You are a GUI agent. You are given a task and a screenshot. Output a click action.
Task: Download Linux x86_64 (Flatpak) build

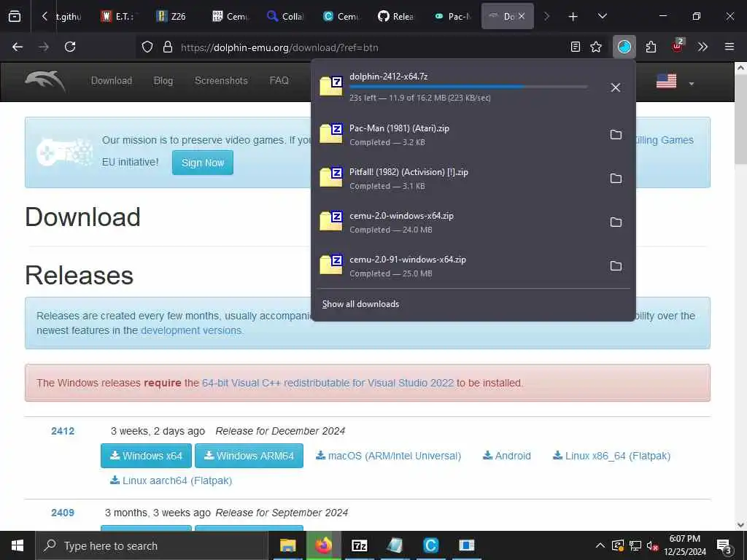click(x=612, y=456)
